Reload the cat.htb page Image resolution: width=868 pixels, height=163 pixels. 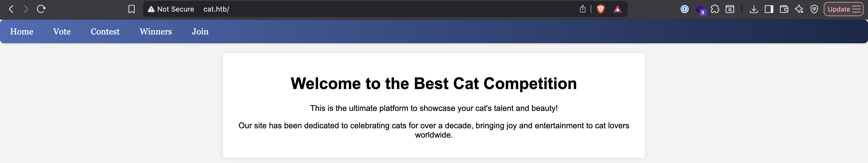point(41,9)
